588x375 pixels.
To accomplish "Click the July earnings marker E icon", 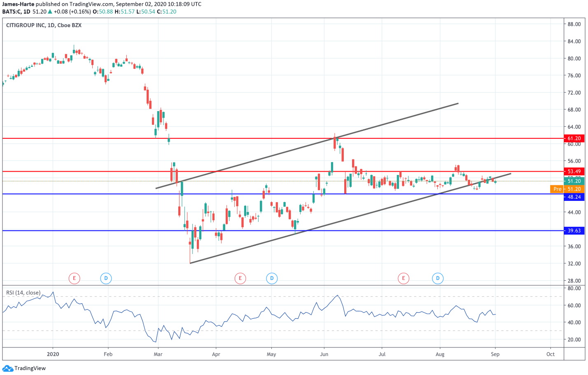I will [403, 278].
